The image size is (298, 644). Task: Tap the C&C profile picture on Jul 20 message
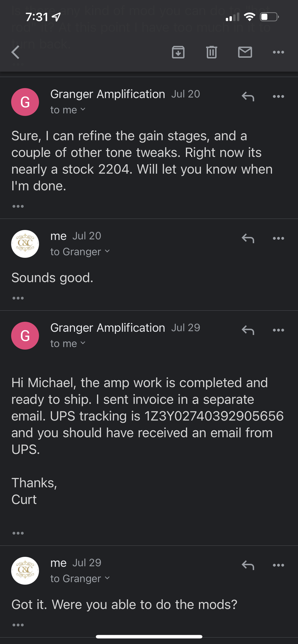tap(25, 244)
